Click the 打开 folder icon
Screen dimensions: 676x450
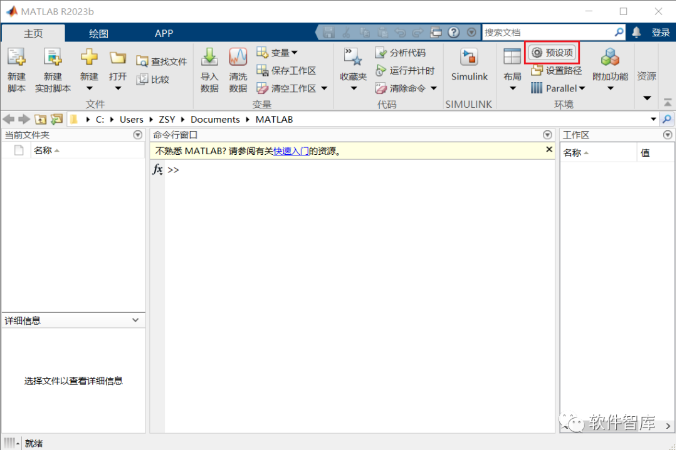[x=117, y=58]
